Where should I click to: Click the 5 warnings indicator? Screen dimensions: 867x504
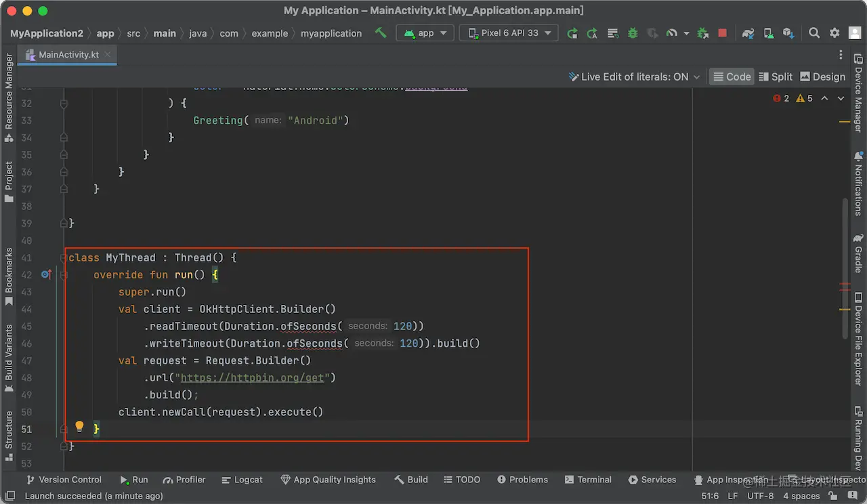[805, 98]
